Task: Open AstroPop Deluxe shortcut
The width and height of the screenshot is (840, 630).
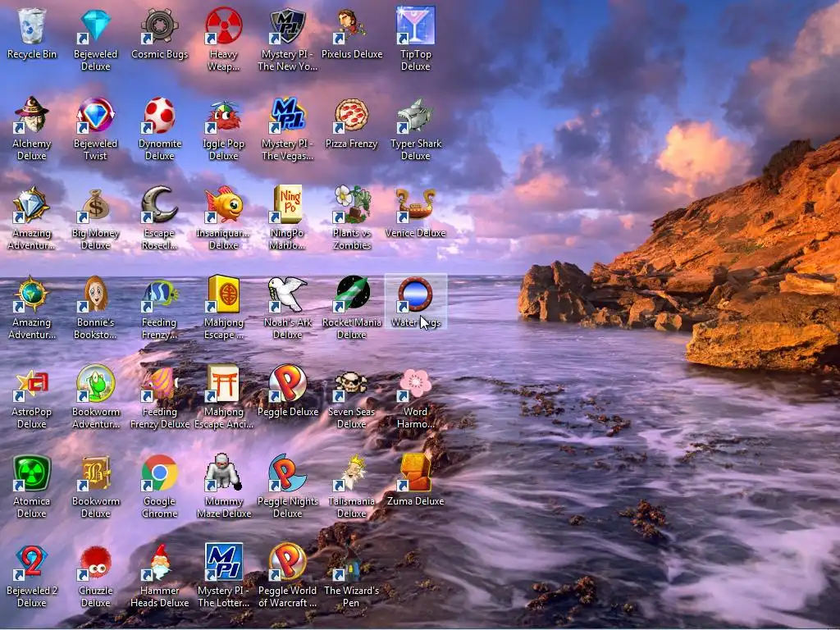Action: [32, 384]
